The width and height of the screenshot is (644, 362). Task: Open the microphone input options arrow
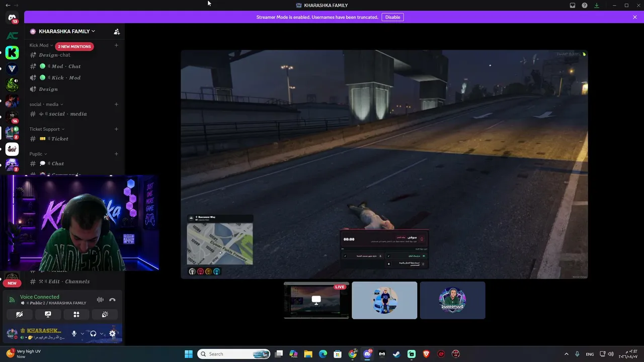[x=82, y=333]
